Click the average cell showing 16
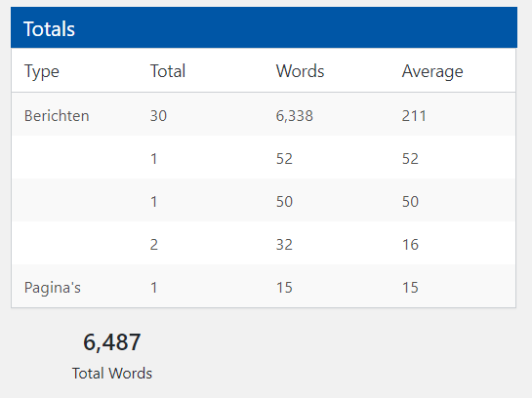 click(410, 245)
